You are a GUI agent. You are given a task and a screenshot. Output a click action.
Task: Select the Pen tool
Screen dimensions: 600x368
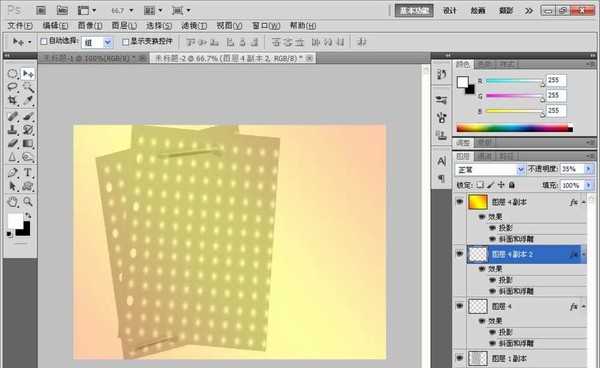tap(13, 173)
